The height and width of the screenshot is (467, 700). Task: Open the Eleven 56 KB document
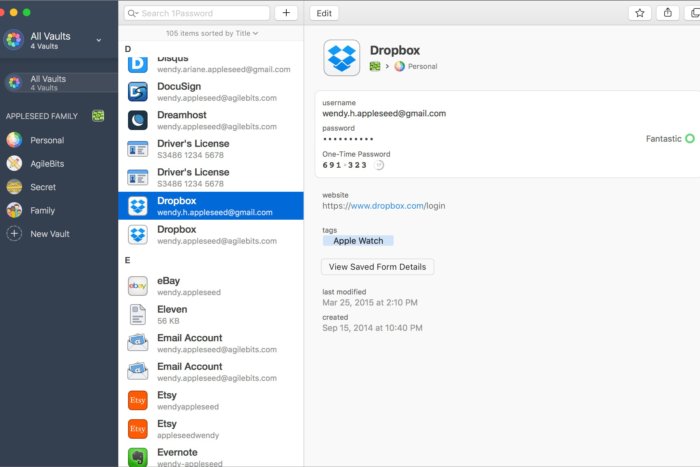(x=211, y=315)
